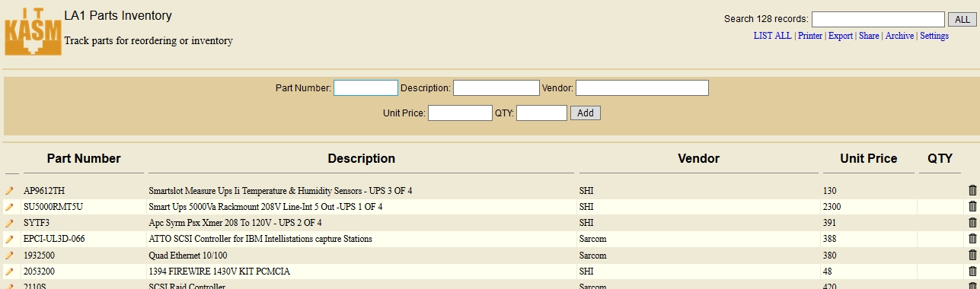Click the Add button

click(586, 113)
